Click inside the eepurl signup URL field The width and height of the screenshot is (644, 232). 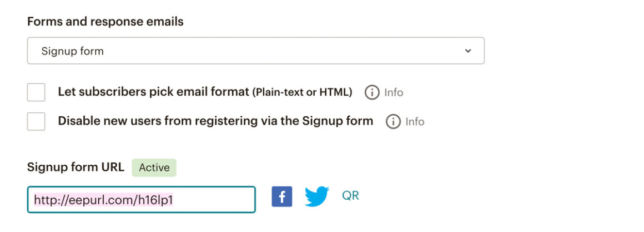[x=141, y=200]
